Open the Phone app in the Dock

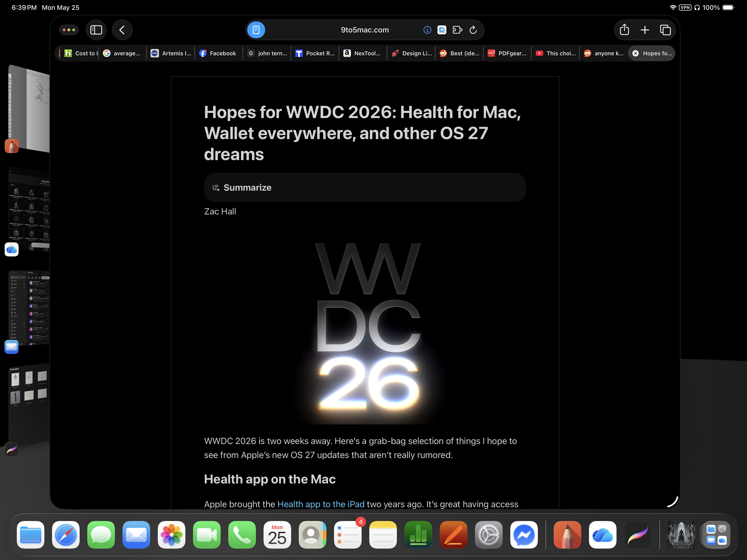tap(242, 535)
